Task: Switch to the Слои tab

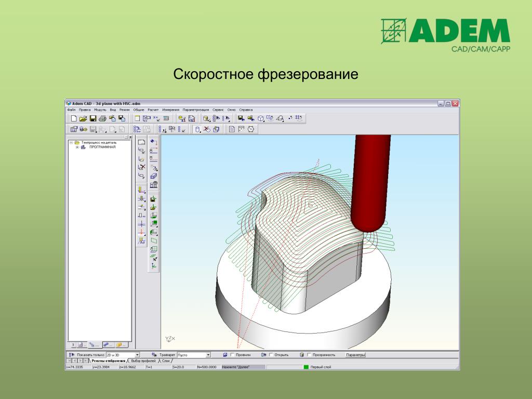Action: point(166,360)
